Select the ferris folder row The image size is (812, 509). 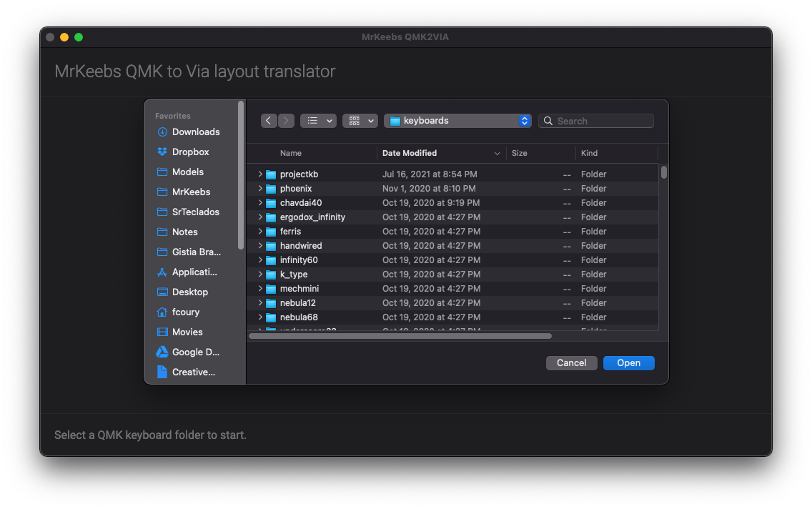[453, 232]
